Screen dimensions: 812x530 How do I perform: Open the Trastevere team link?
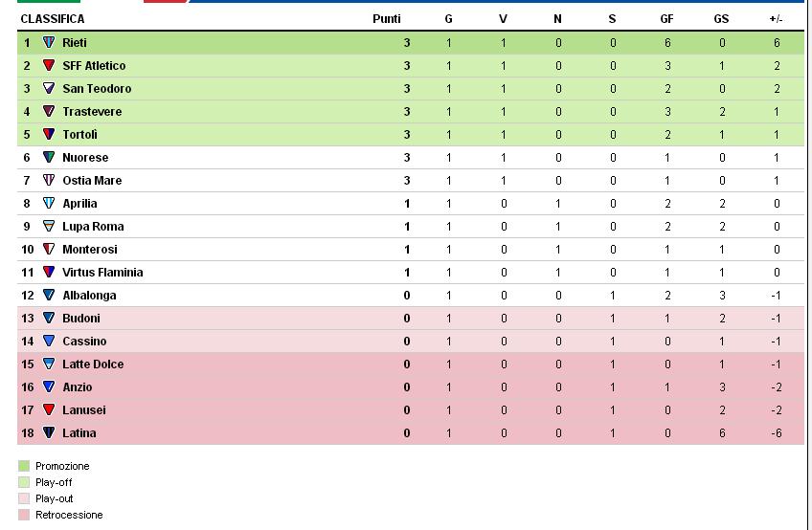pyautogui.click(x=92, y=111)
